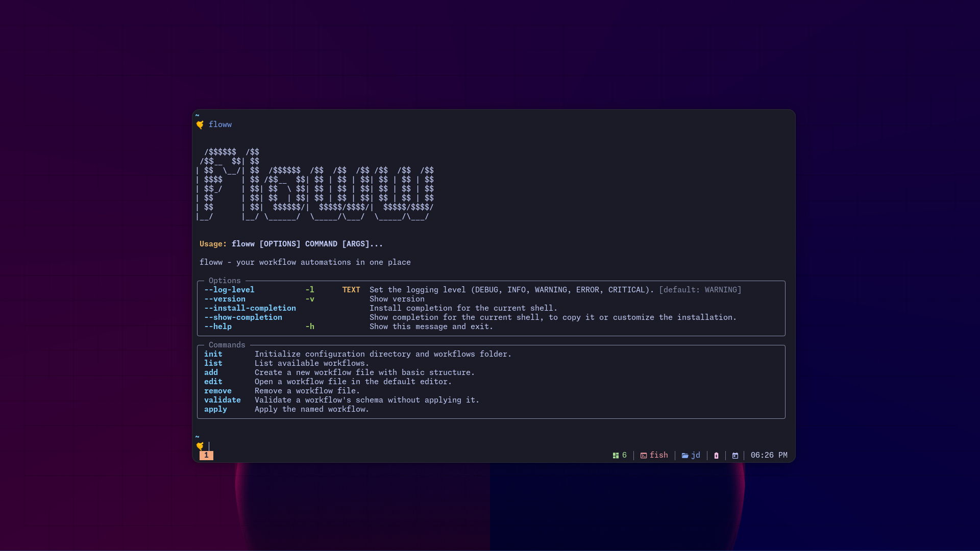Click the prompt icon on the empty bottom line
The image size is (980, 551).
click(200, 446)
